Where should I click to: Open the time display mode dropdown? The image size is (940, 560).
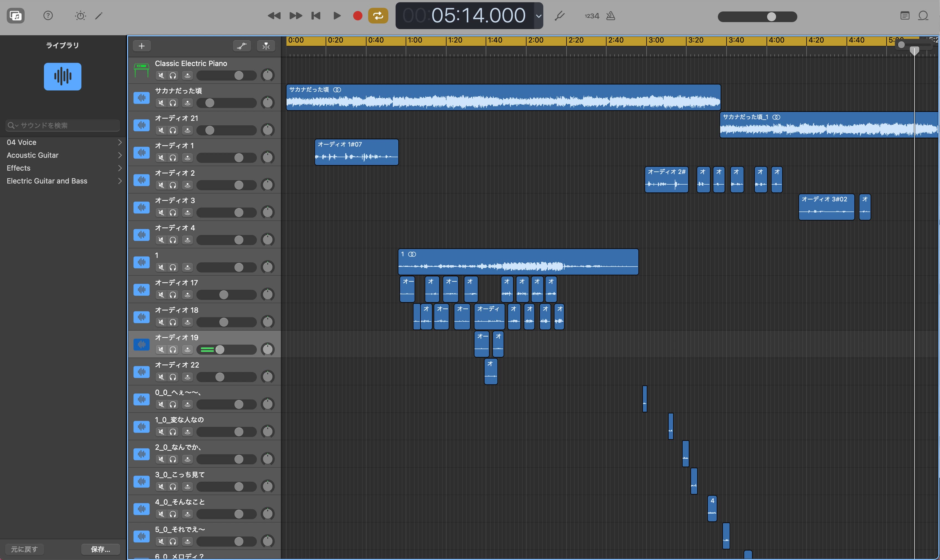(539, 16)
